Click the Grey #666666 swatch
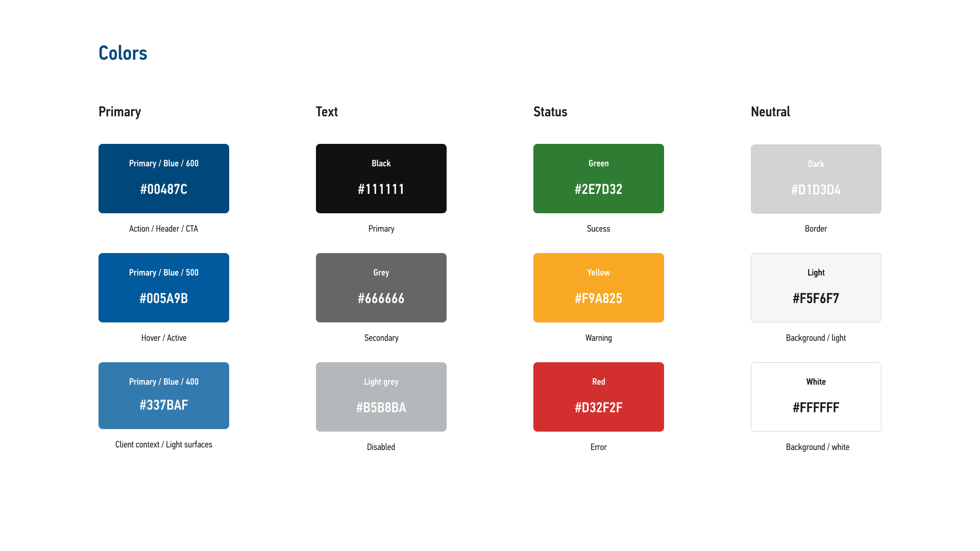 point(381,287)
